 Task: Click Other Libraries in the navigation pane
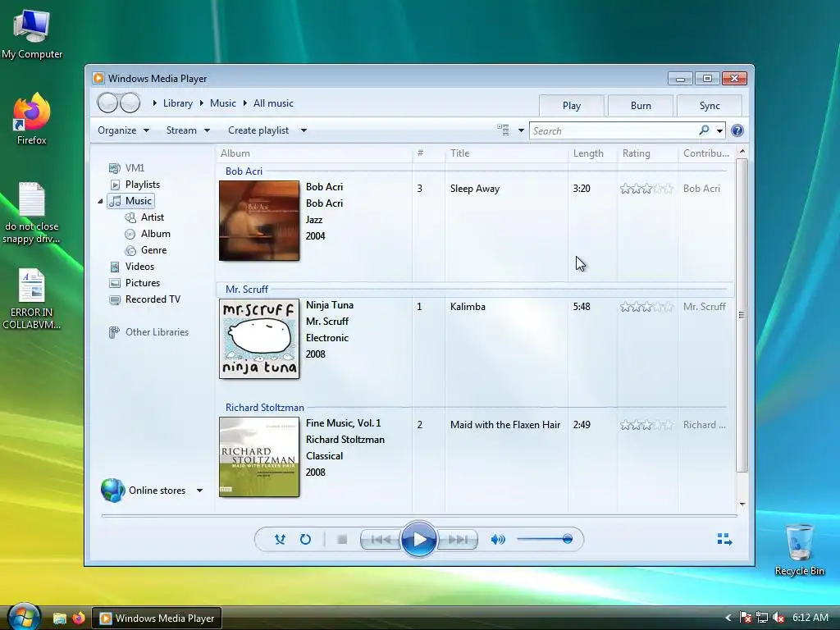[x=149, y=332]
